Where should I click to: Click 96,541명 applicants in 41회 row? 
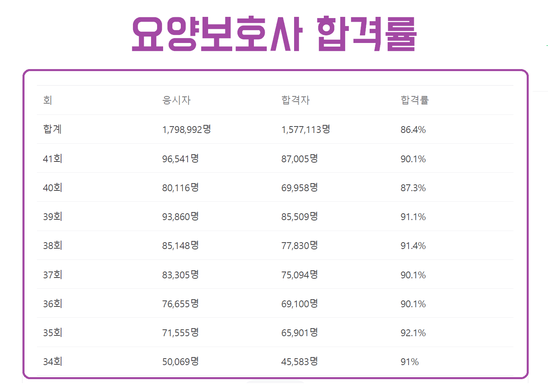click(x=180, y=159)
